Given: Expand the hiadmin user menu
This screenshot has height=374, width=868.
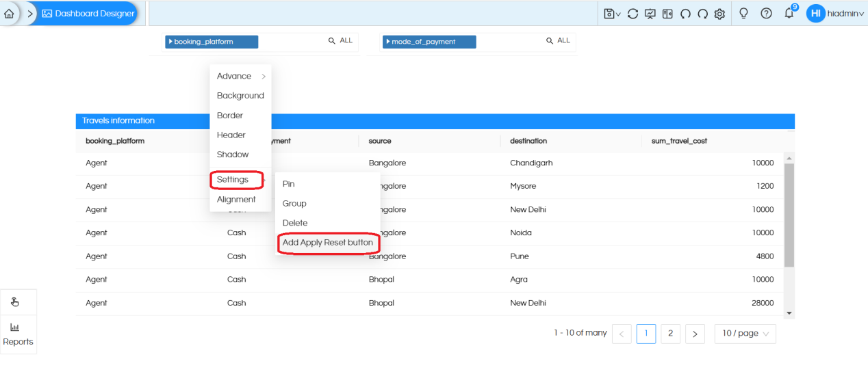Looking at the screenshot, I should coord(846,14).
